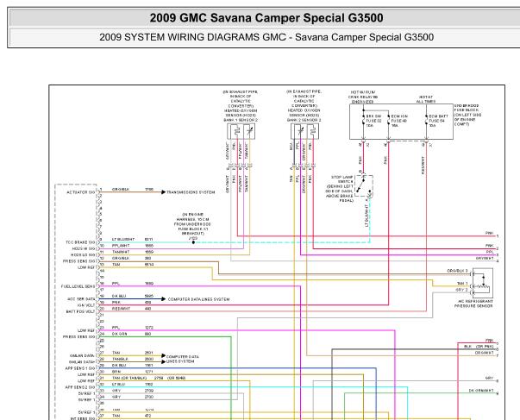Viewport: 520px width, 420px height.
Task: Click the two-line "COMPUTER DATA LINES SYSTEM" label near GMLAN
Action: coord(183,359)
